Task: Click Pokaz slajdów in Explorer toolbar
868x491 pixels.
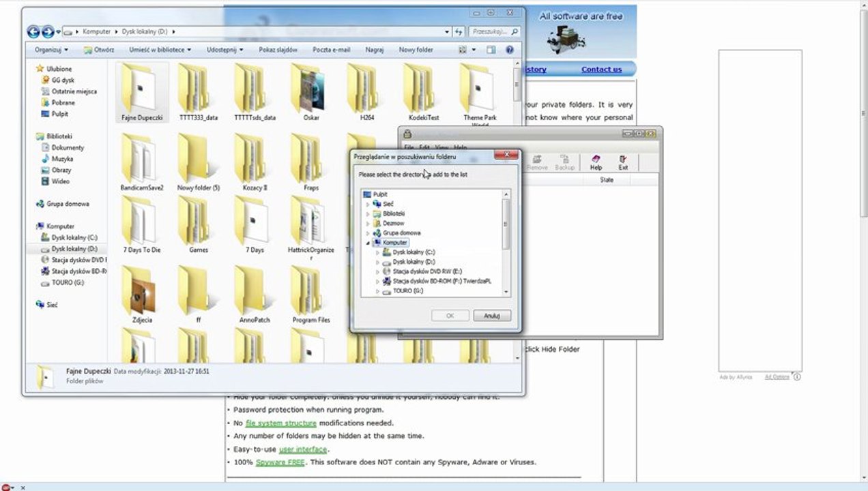Action: click(278, 50)
